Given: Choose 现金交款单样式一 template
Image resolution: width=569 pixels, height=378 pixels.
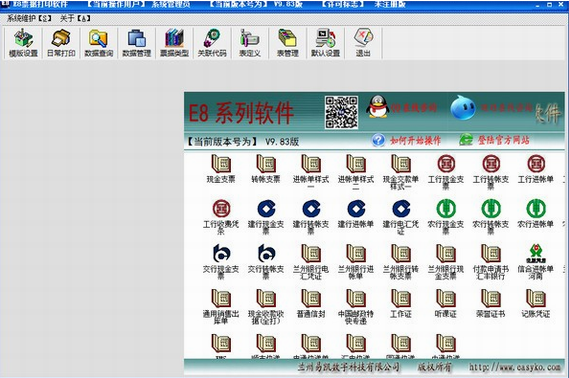Looking at the screenshot, I should [x=401, y=171].
